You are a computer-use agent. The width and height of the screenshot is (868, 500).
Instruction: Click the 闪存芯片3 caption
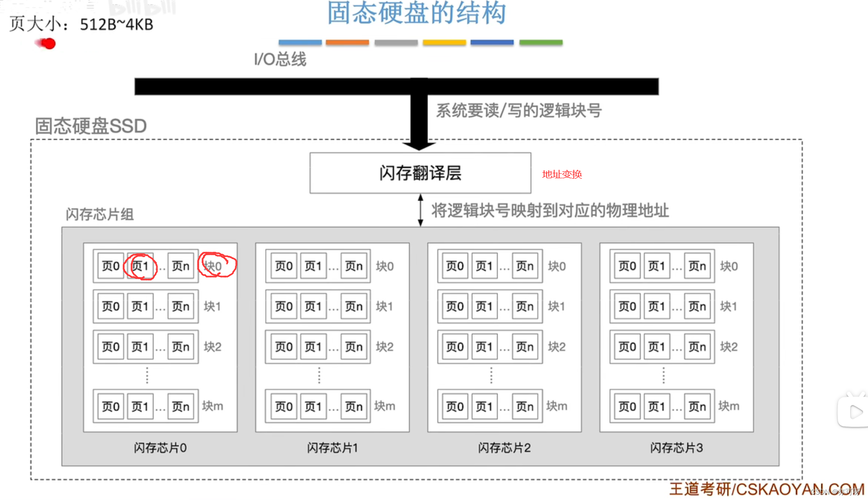pos(677,448)
